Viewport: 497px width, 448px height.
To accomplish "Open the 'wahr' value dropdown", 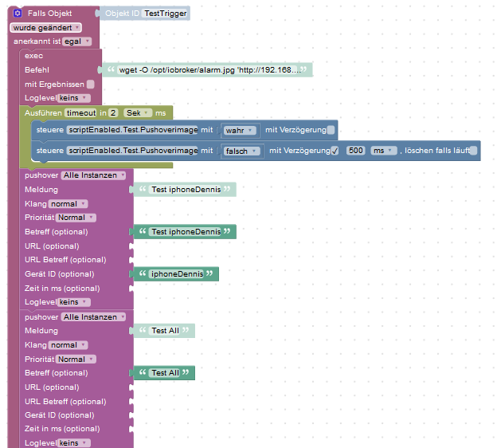I will [x=239, y=131].
